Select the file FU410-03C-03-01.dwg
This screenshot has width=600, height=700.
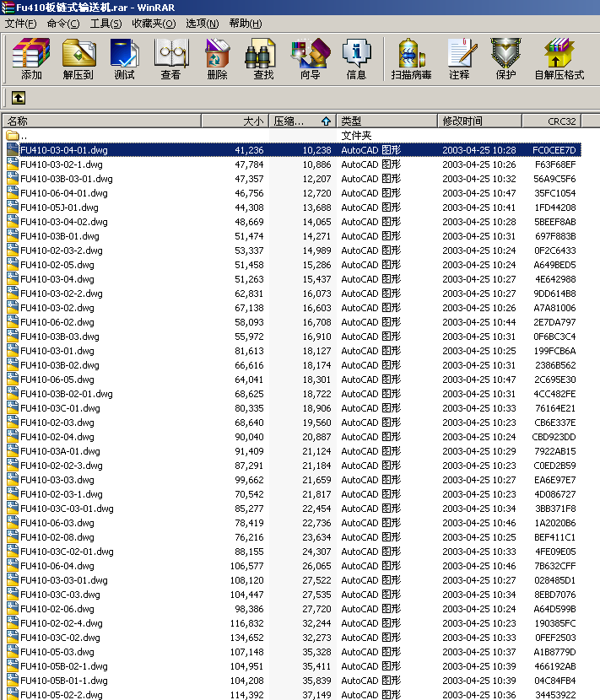coord(67,509)
